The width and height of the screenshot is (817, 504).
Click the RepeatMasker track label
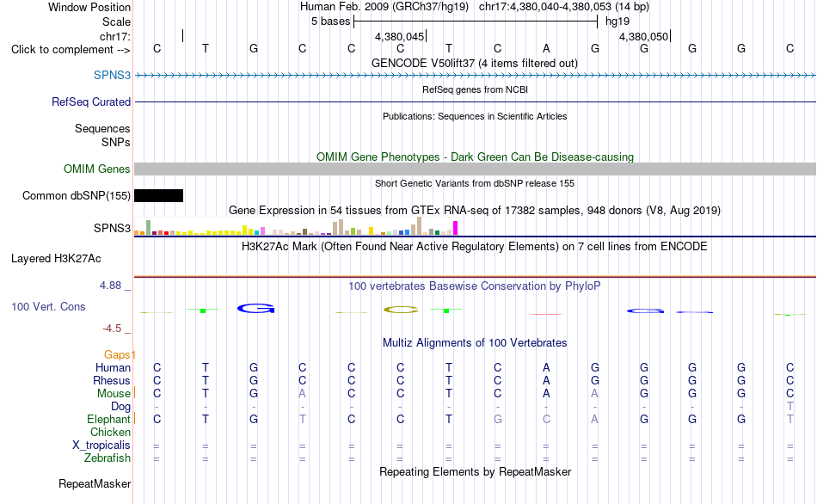pos(95,483)
